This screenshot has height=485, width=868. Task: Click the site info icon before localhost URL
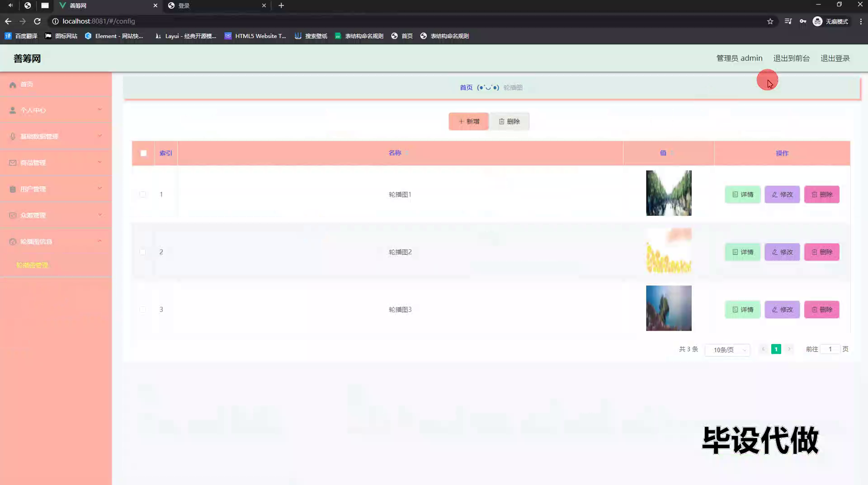[x=55, y=21]
